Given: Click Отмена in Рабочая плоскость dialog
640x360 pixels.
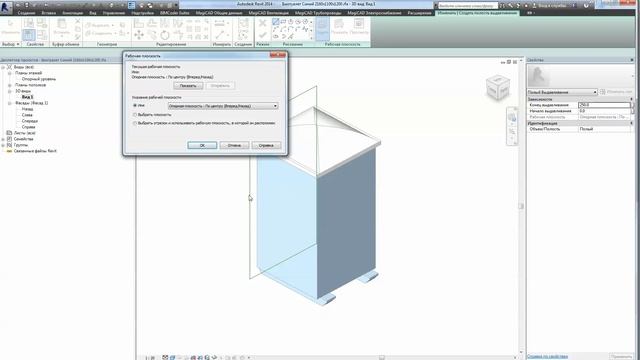Looking at the screenshot, I should pyautogui.click(x=234, y=145).
